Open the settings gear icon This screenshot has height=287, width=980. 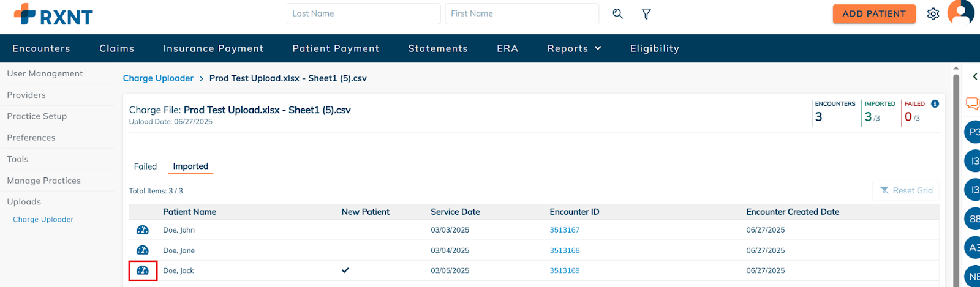(933, 13)
